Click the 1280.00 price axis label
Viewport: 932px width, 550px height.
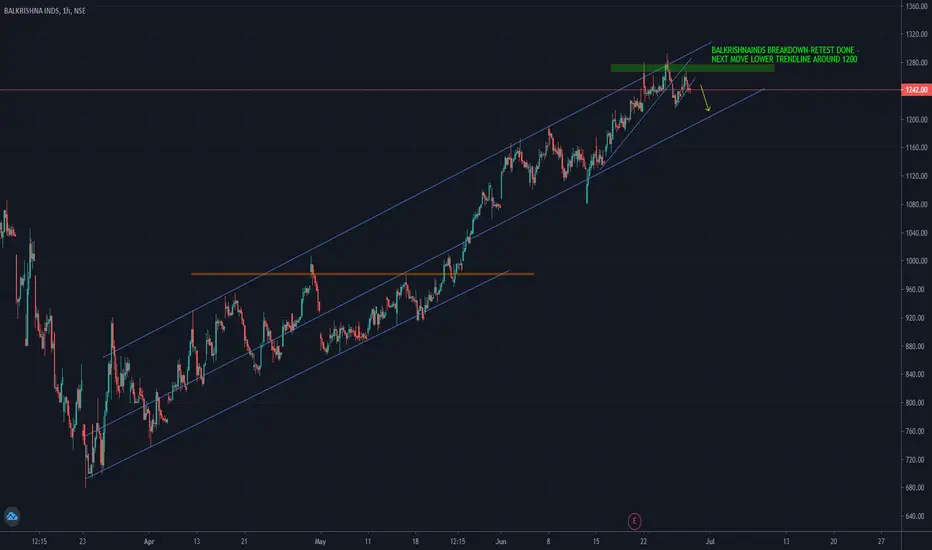pos(917,63)
